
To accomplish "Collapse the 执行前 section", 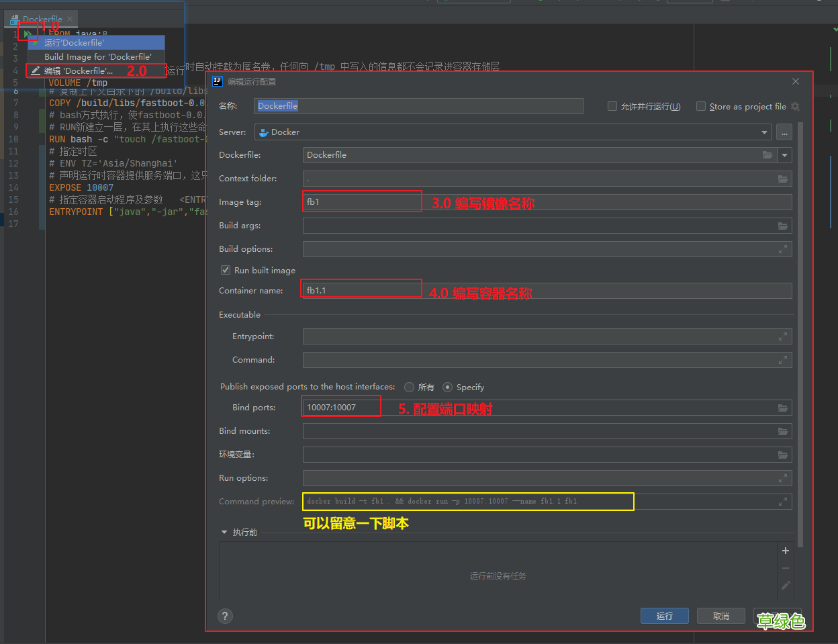I will pyautogui.click(x=224, y=532).
